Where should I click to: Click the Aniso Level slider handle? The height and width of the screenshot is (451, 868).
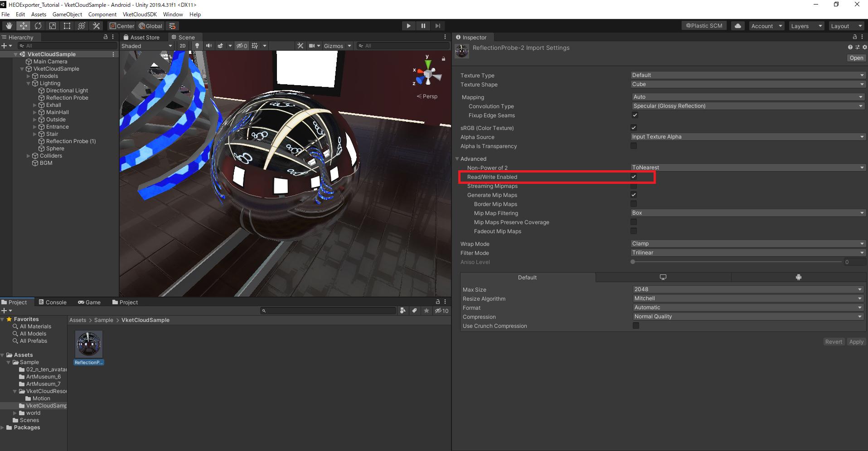point(633,262)
